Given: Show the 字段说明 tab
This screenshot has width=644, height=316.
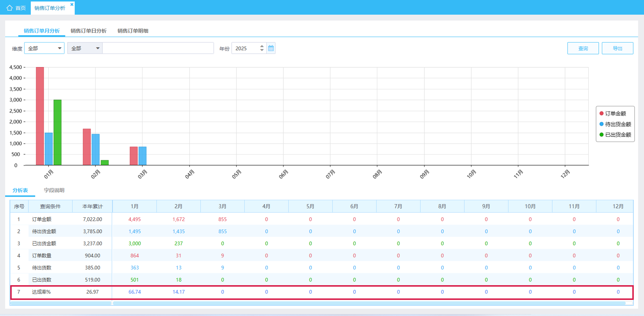Looking at the screenshot, I should pyautogui.click(x=54, y=190).
